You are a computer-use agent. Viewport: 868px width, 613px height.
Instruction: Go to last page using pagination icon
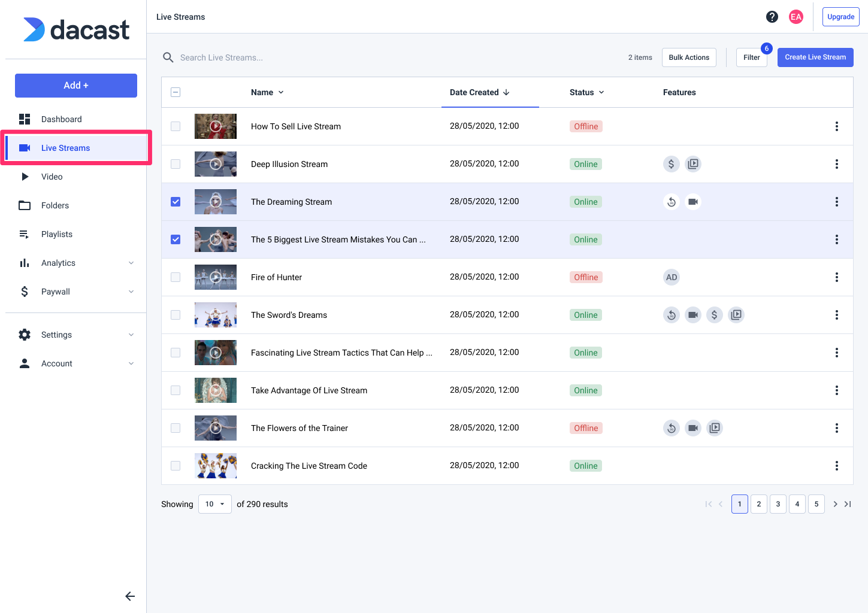(848, 504)
